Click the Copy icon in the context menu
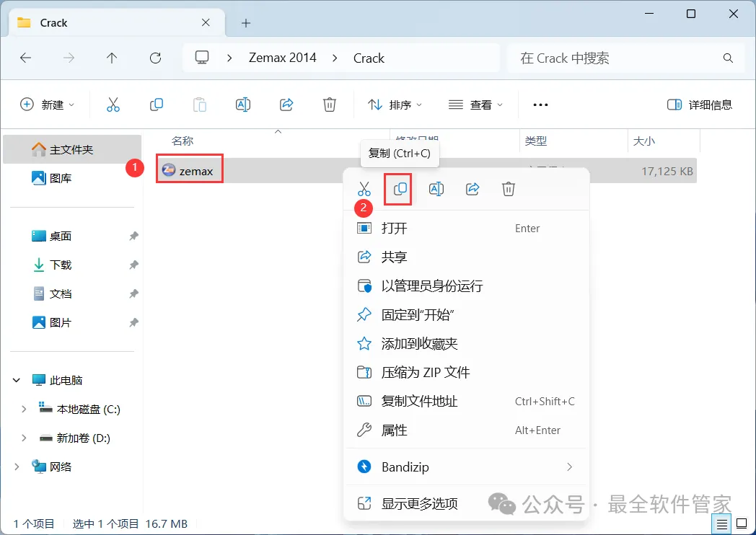Image resolution: width=756 pixels, height=535 pixels. click(400, 189)
